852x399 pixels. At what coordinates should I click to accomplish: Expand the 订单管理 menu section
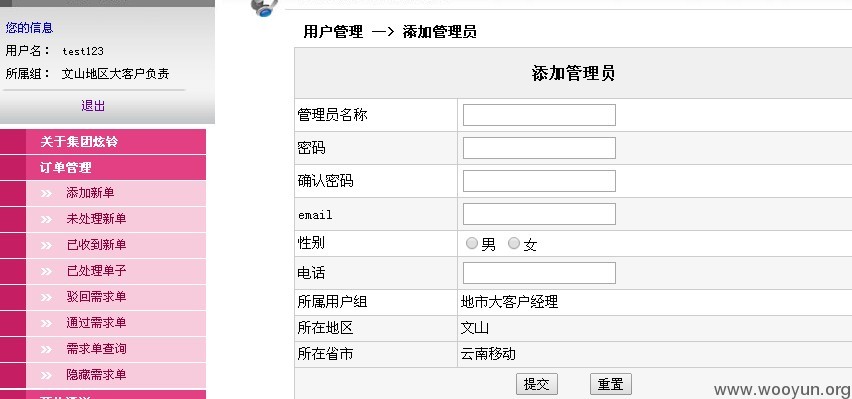[x=66, y=167]
